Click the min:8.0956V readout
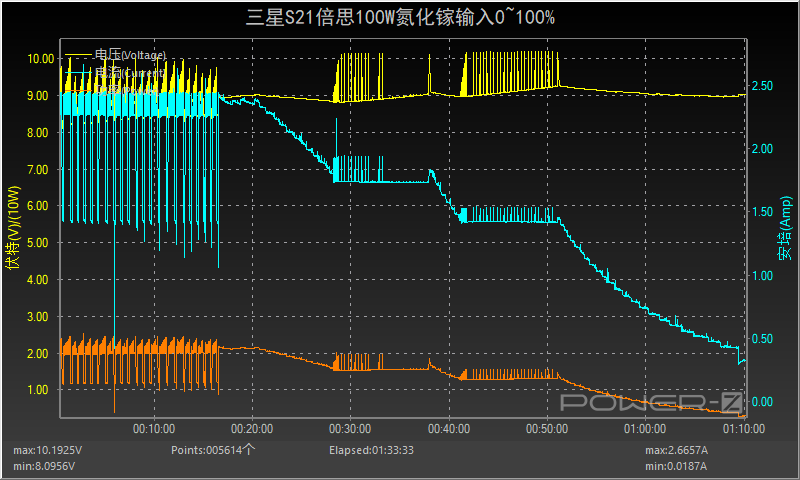Screen dimensions: 800x480 [x=44, y=466]
